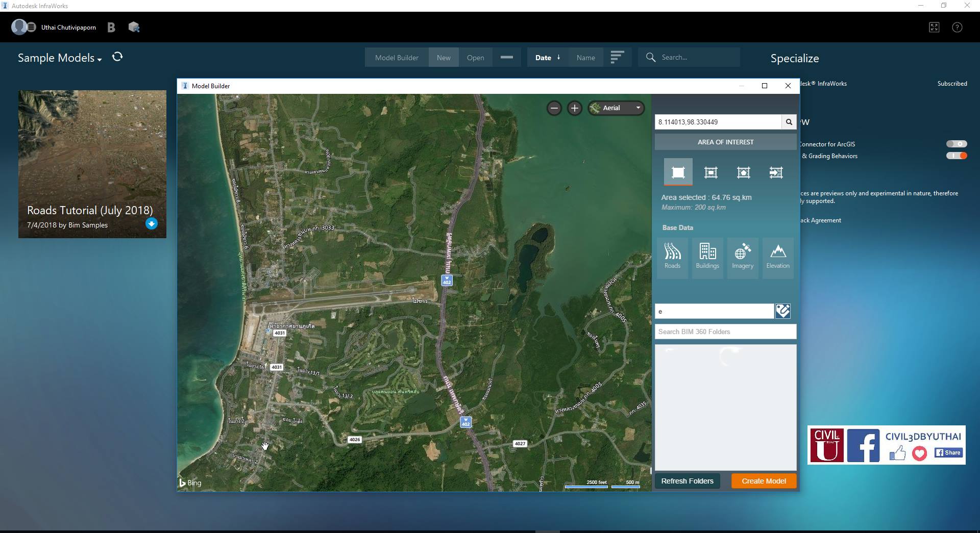Viewport: 980px width, 533px height.
Task: Click the AREA OF INTEREST header
Action: [x=725, y=142]
